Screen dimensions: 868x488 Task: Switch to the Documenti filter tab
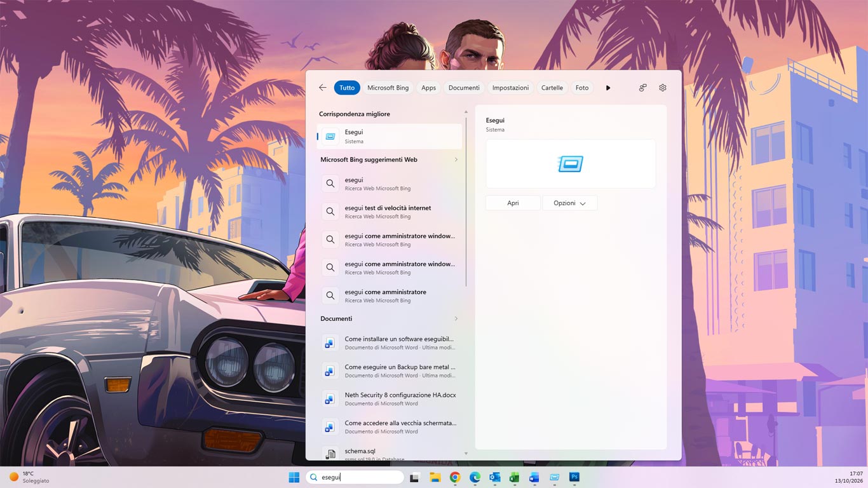(464, 88)
